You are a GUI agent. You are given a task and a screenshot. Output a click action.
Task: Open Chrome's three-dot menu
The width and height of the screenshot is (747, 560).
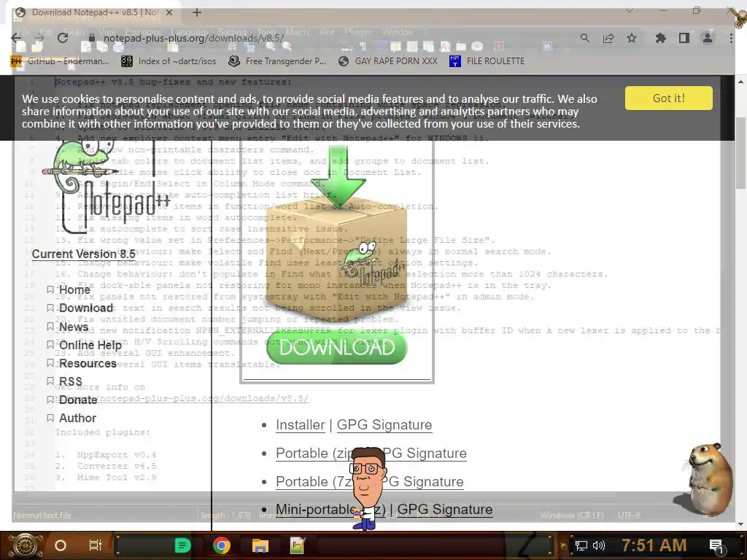731,38
